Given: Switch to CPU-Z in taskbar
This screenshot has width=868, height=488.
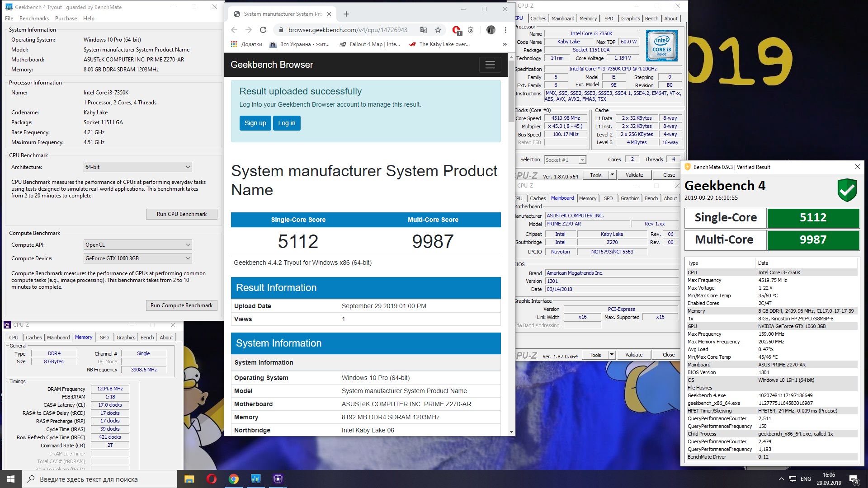Looking at the screenshot, I should 278,479.
